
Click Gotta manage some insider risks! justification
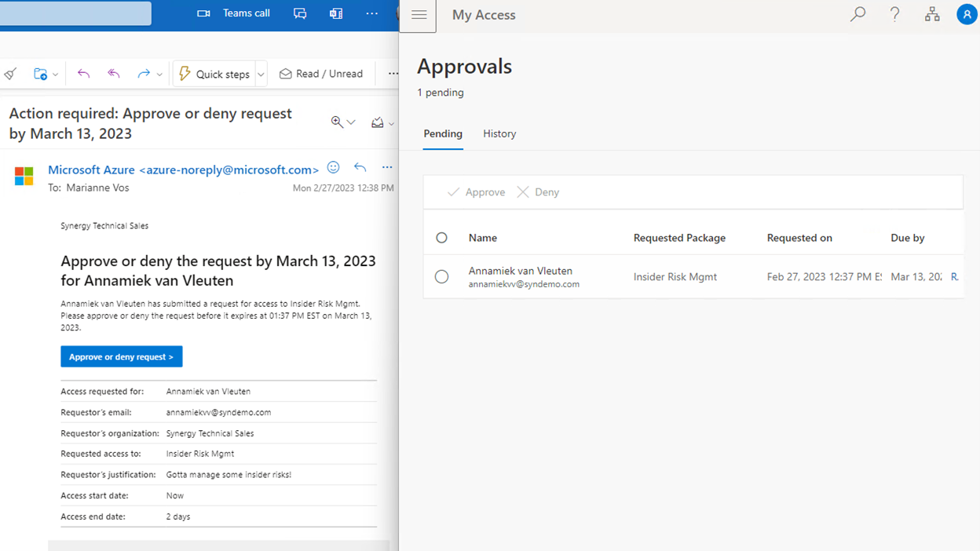(229, 475)
